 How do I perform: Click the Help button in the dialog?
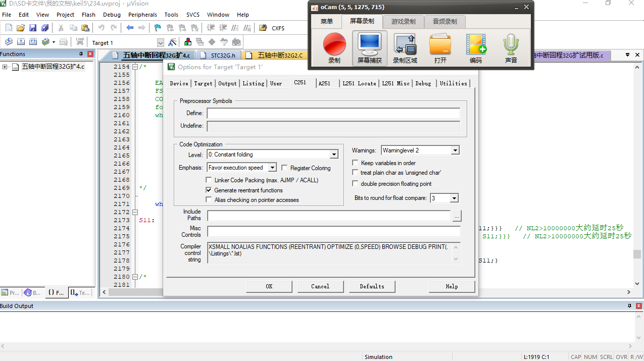click(x=452, y=286)
